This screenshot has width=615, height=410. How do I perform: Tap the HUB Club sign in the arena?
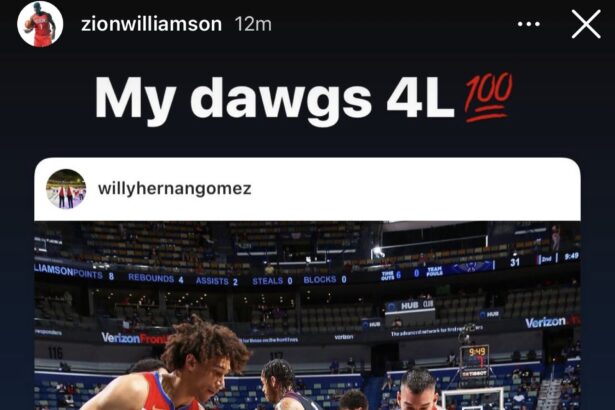(x=410, y=305)
